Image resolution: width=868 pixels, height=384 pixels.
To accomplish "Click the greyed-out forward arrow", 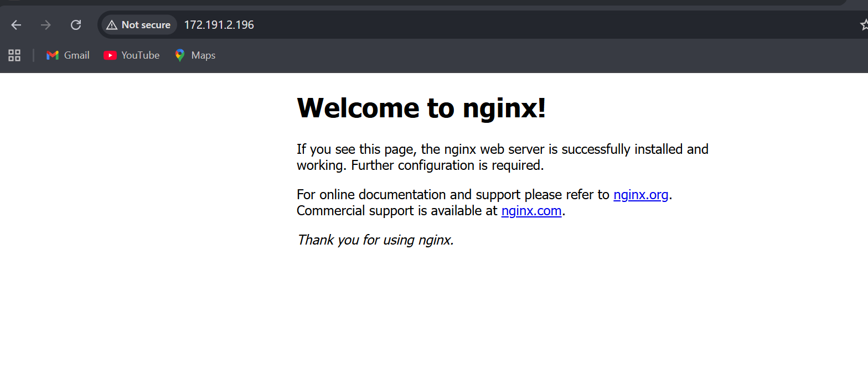I will point(46,25).
